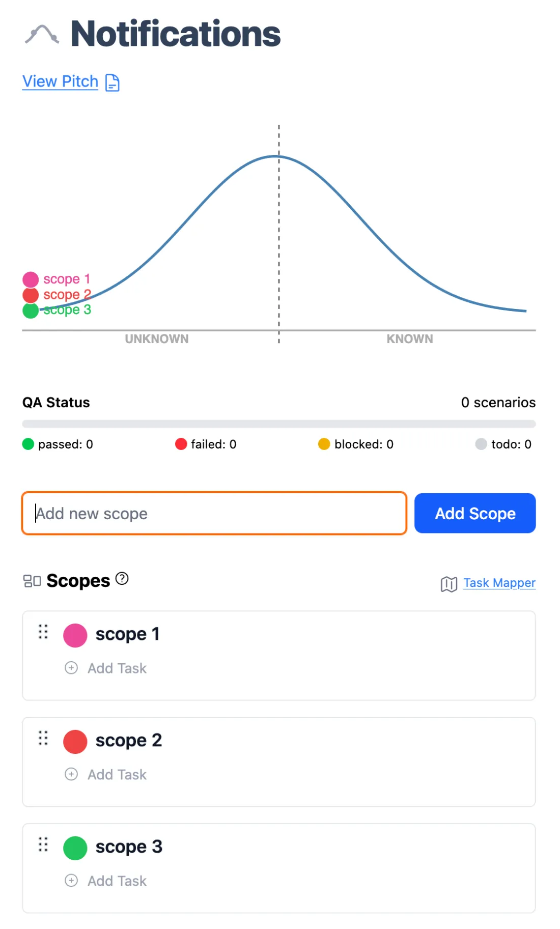Grab the drag handle for scope 1
Viewport: 560px width, 929px height.
[x=43, y=632]
